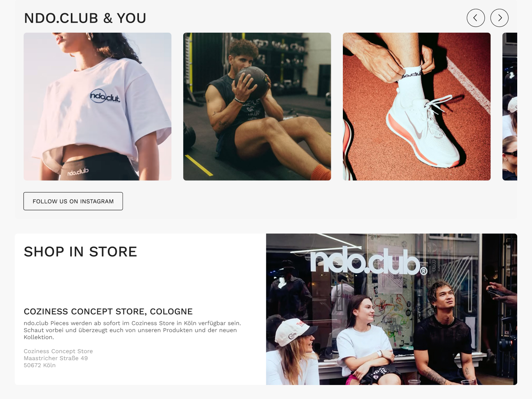532x399 pixels.
Task: Click the SHOP IN STORE heading
Action: [x=81, y=252]
